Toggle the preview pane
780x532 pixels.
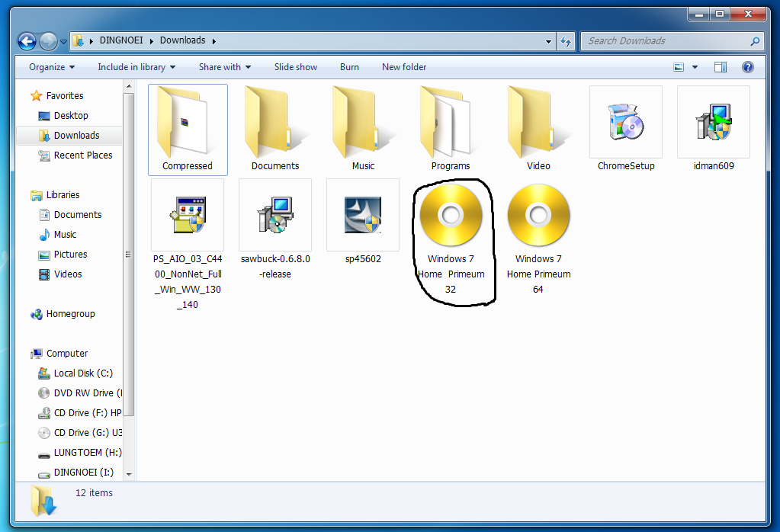721,67
